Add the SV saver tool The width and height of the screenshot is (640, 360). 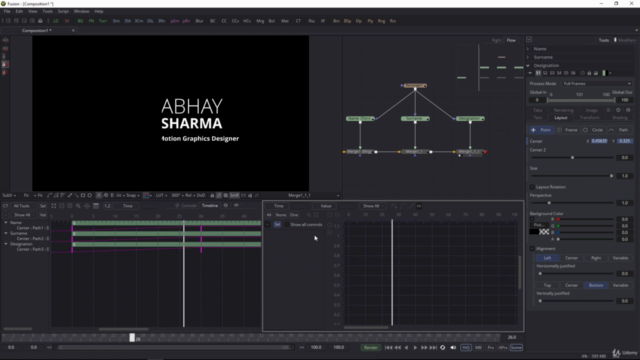click(x=67, y=21)
